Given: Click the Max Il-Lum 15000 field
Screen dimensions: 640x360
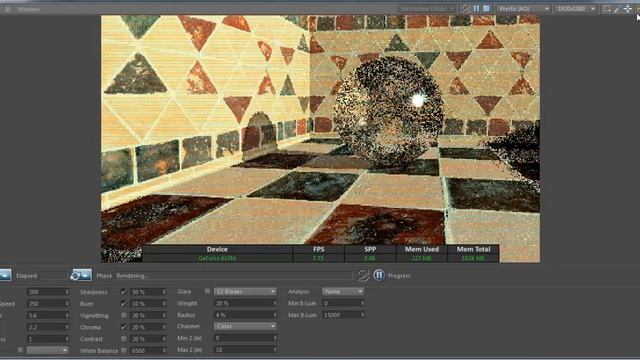Looking at the screenshot, I should pyautogui.click(x=343, y=315).
